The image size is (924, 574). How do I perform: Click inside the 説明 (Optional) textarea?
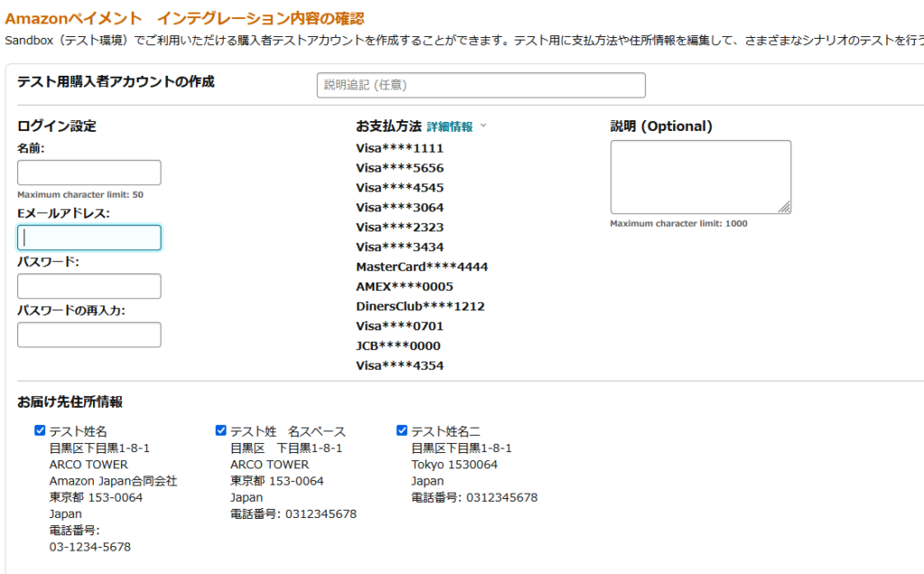click(699, 176)
